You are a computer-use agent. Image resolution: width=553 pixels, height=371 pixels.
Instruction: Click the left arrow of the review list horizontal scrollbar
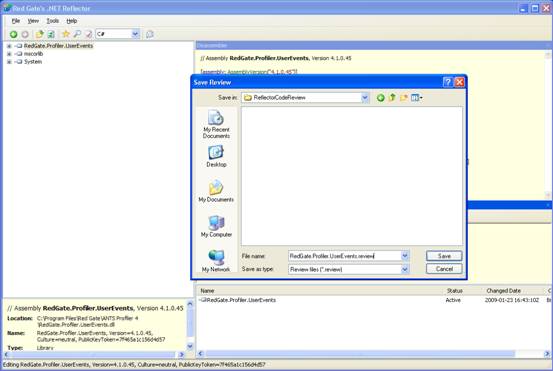201,353
